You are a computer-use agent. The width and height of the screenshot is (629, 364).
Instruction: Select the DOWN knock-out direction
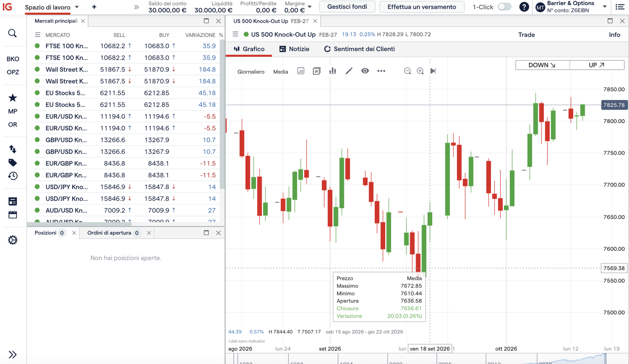coord(543,65)
